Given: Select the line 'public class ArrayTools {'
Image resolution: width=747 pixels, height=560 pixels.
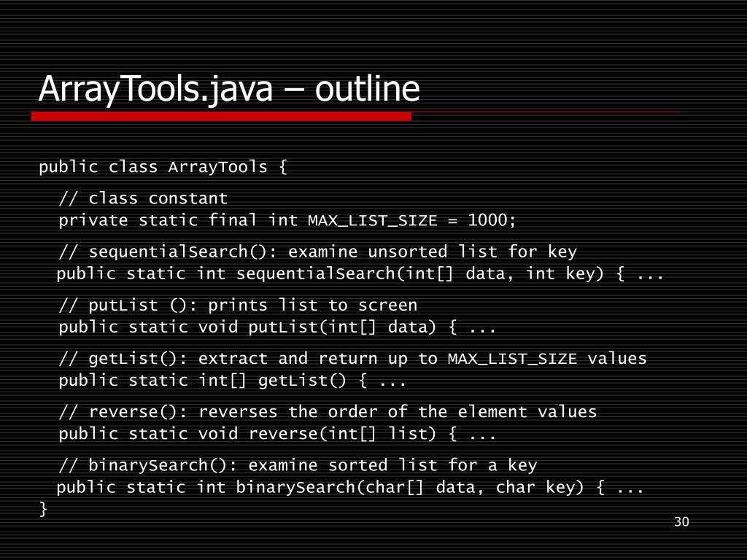Looking at the screenshot, I should (x=163, y=167).
